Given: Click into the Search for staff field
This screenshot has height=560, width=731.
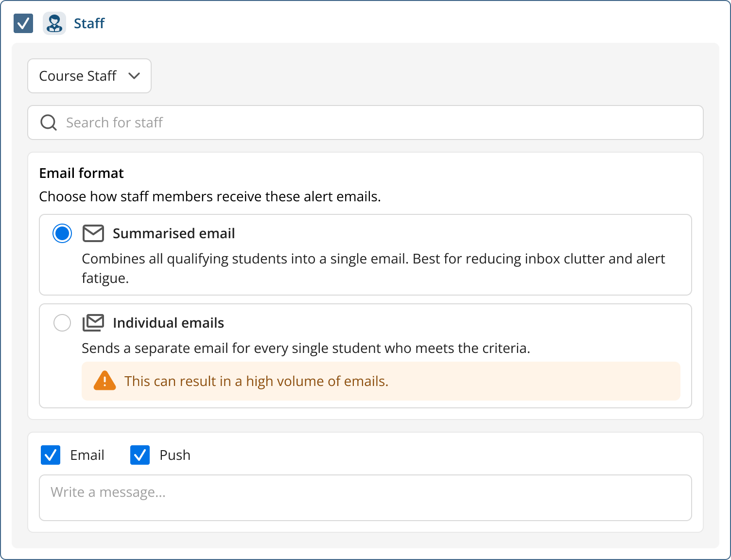Looking at the screenshot, I should tap(365, 122).
